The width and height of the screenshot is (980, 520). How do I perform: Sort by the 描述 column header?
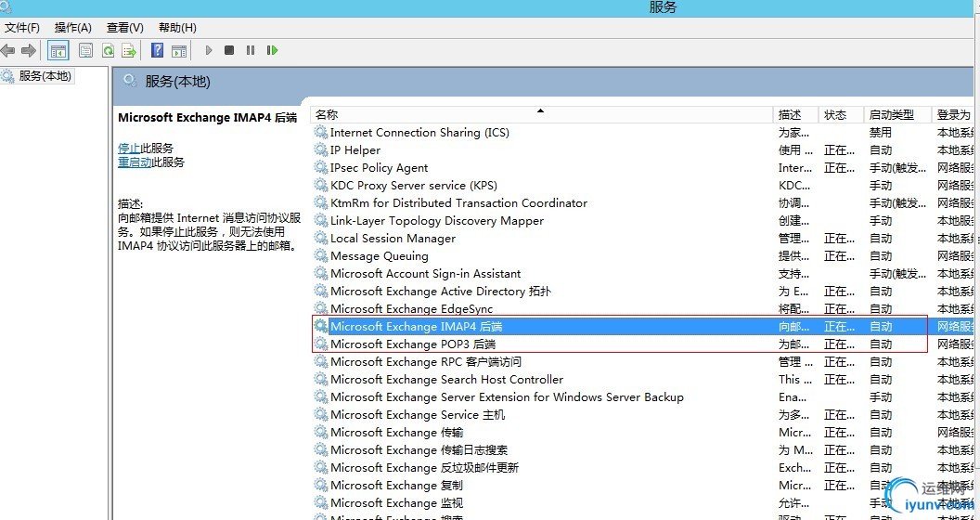point(795,114)
